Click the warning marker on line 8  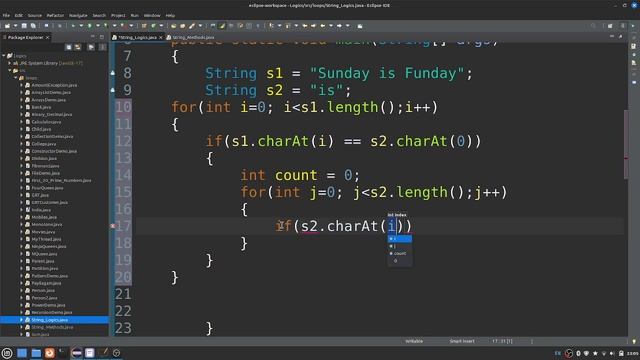pyautogui.click(x=113, y=73)
